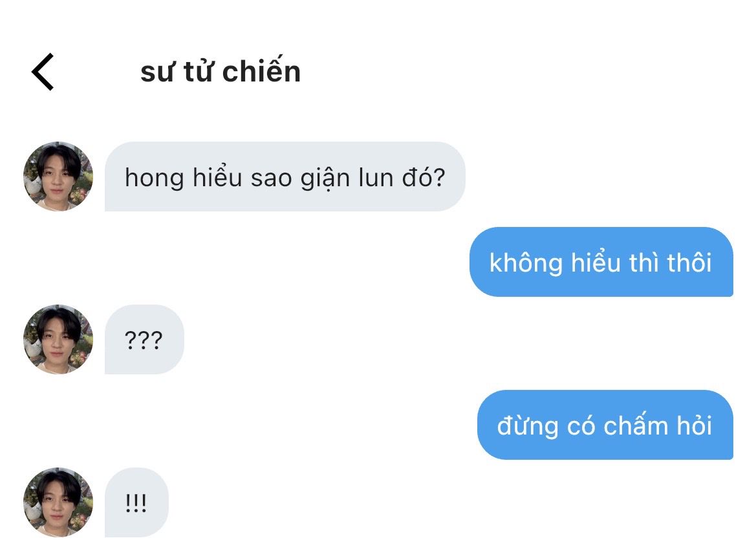756x549 pixels.
Task: Click the word 'hỏi' in the blue bubble
Action: point(695,425)
